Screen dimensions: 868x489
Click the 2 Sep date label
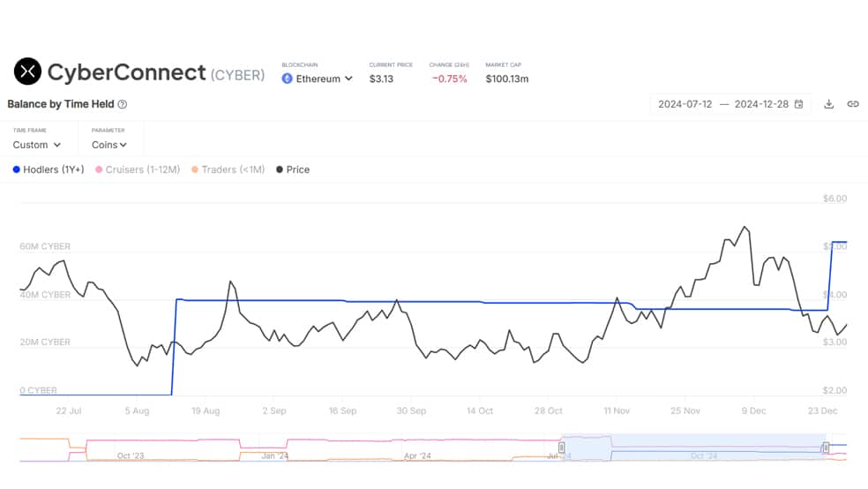tap(274, 411)
